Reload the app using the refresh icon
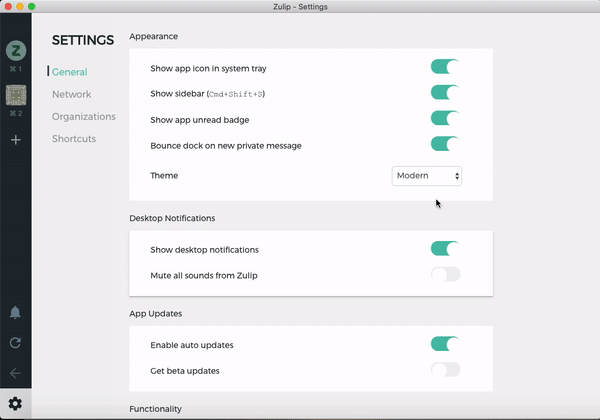Screen dimensions: 600x420 click(x=15, y=343)
